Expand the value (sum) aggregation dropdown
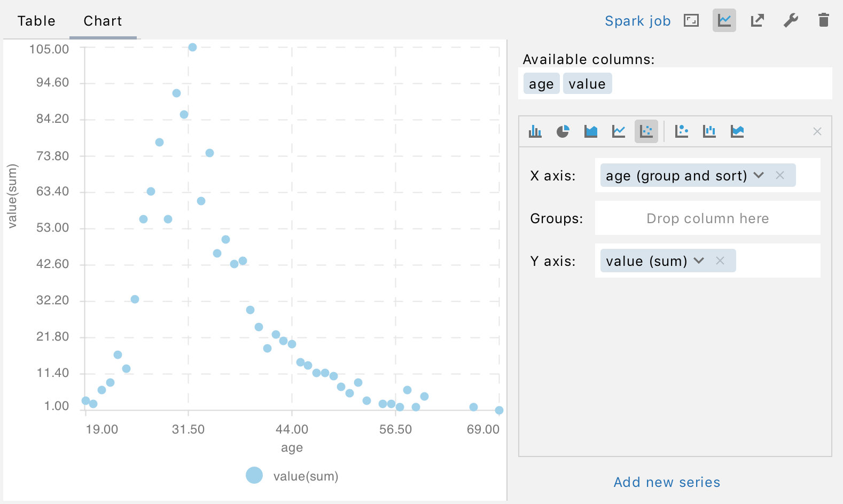The width and height of the screenshot is (843, 504). (x=699, y=261)
